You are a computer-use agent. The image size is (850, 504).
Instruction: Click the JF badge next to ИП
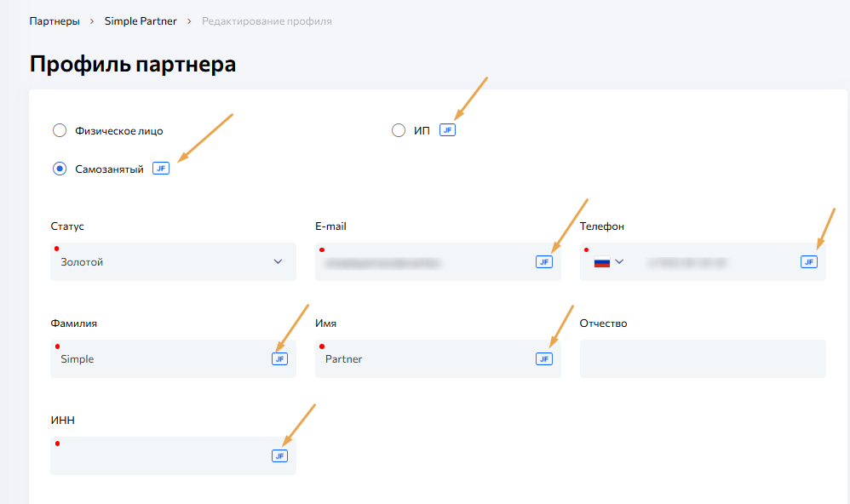pyautogui.click(x=447, y=130)
